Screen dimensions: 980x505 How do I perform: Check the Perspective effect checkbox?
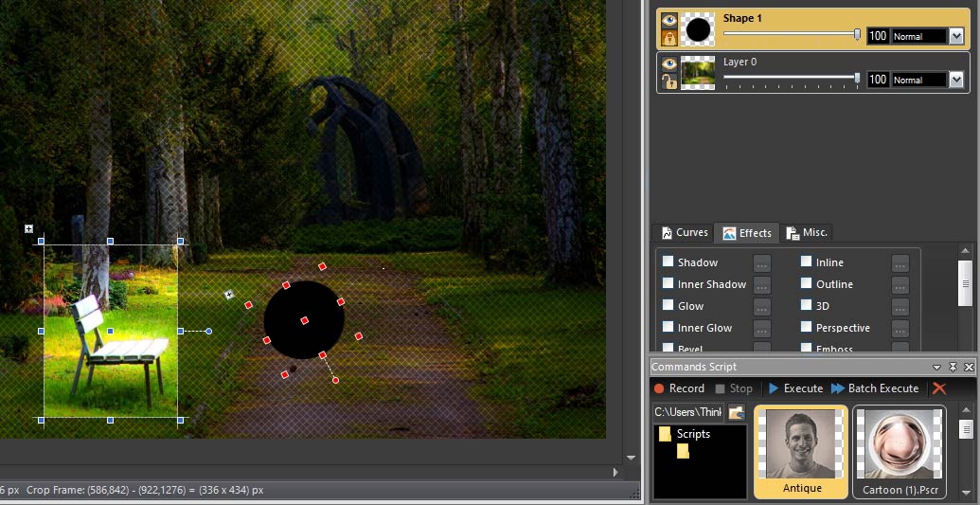tap(806, 327)
